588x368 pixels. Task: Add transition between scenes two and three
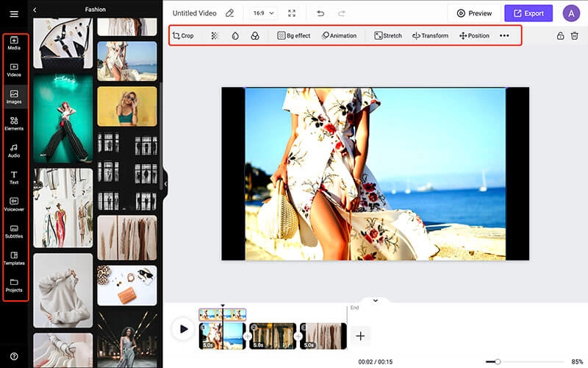click(298, 336)
